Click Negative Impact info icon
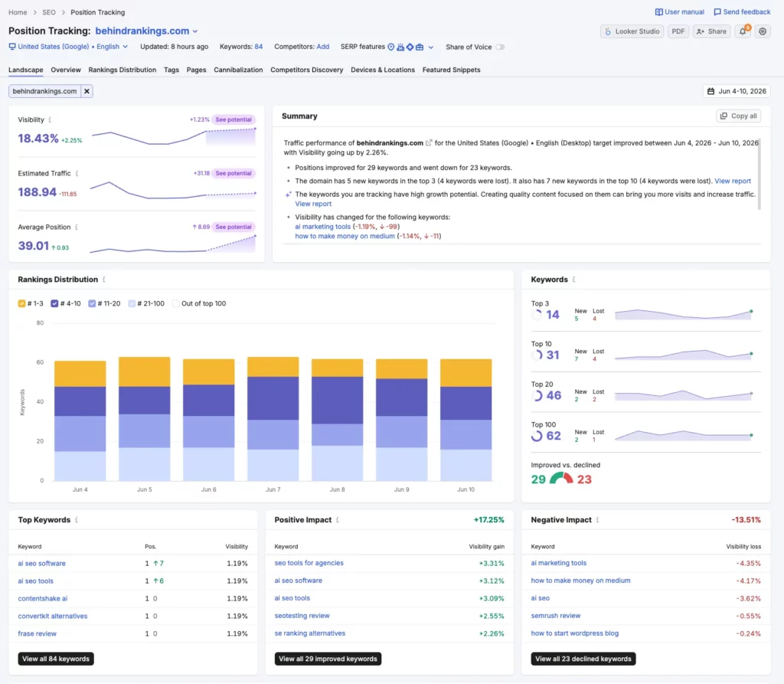This screenshot has width=784, height=684. click(x=597, y=520)
